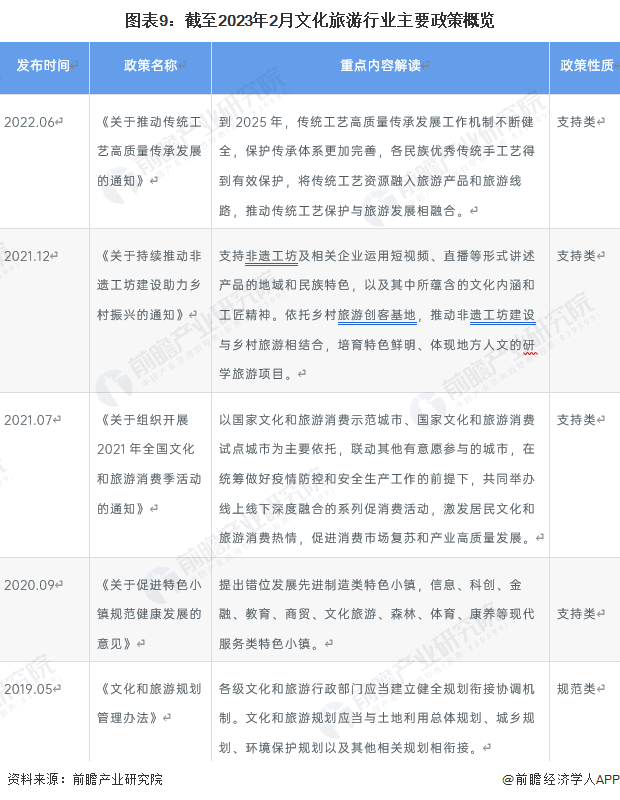Click the 非遗工坊建设助力乡村振兴 policy name cell

click(150, 285)
